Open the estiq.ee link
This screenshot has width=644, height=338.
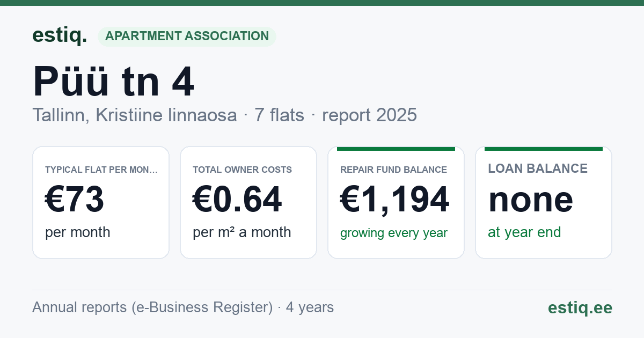coord(580,307)
